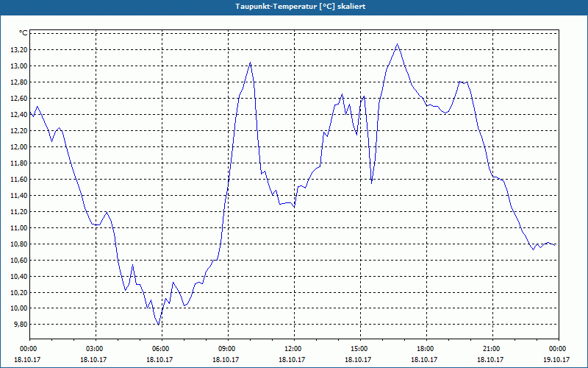Click the 03:00 time label
The image size is (588, 368).
pyautogui.click(x=96, y=349)
